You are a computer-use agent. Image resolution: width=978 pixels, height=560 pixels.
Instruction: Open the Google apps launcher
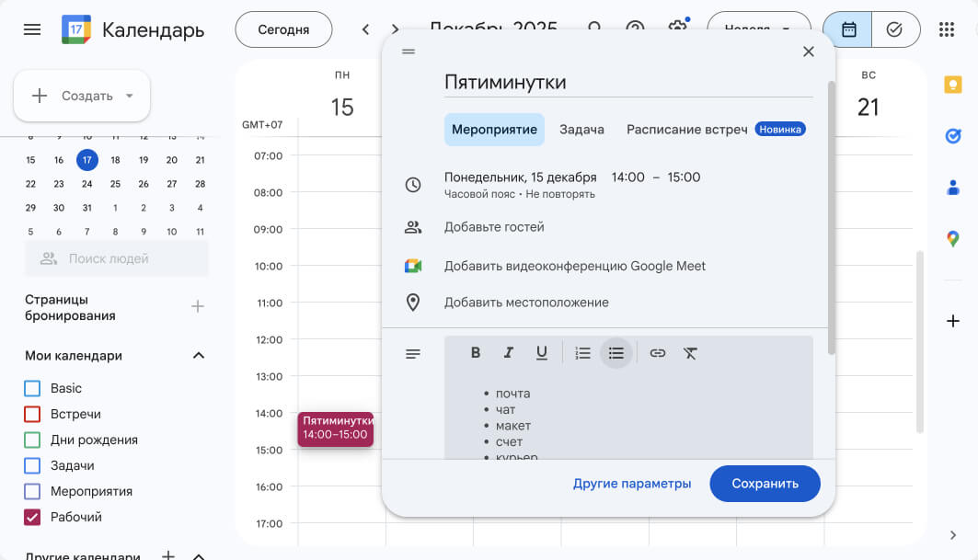pos(945,29)
